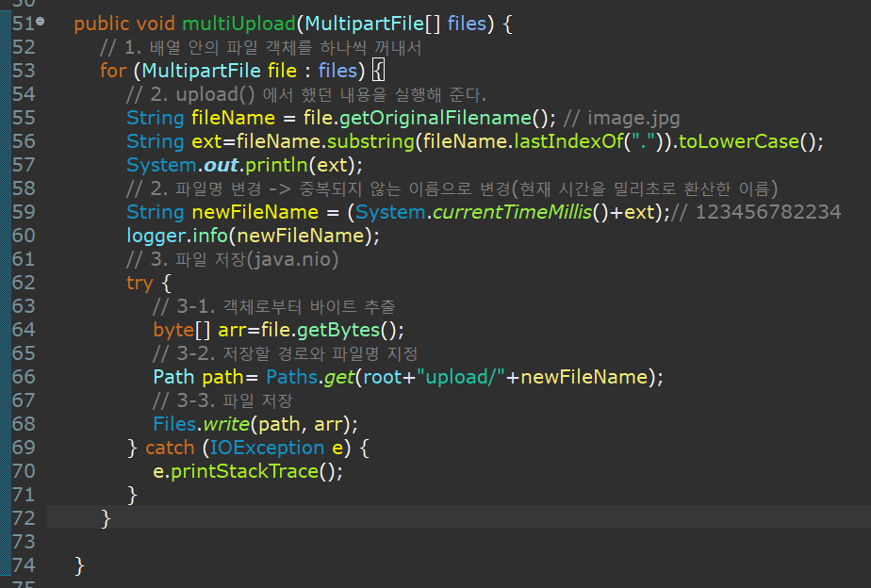Image resolution: width=871 pixels, height=588 pixels.
Task: Click the '// image.jpg' comment
Action: 621,119
